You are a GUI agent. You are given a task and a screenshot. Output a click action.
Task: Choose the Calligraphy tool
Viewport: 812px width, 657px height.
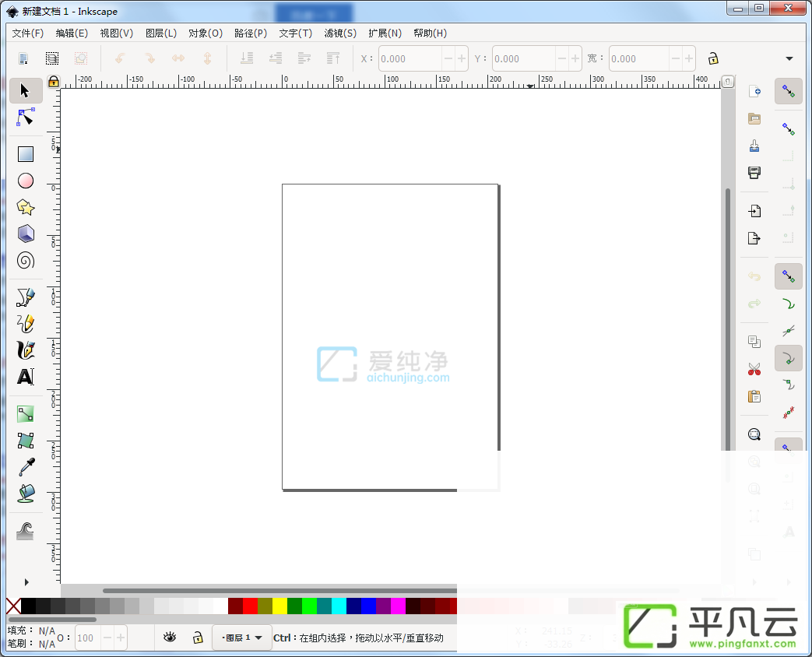(26, 350)
